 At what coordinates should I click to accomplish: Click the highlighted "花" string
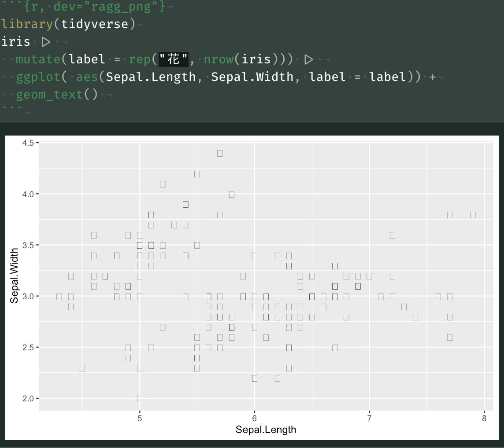(174, 59)
